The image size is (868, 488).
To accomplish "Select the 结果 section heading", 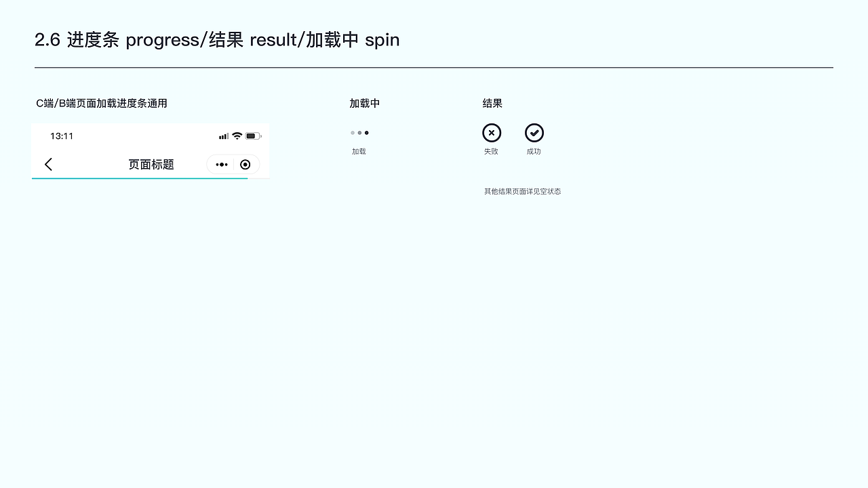I will pos(492,103).
